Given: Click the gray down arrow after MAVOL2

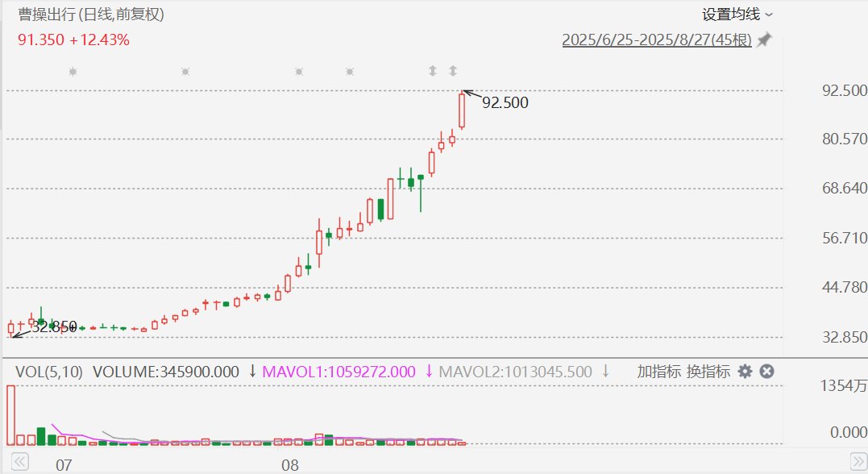Looking at the screenshot, I should click(605, 371).
